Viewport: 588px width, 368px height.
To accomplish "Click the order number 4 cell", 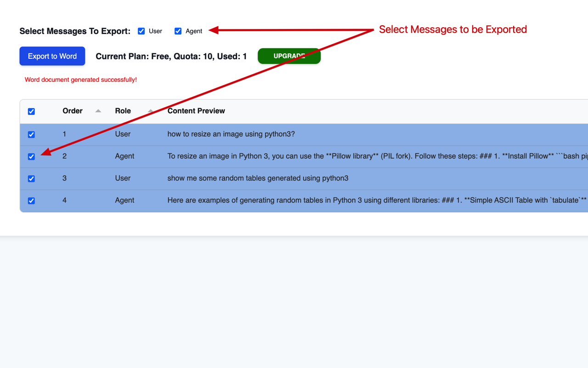I will point(64,200).
